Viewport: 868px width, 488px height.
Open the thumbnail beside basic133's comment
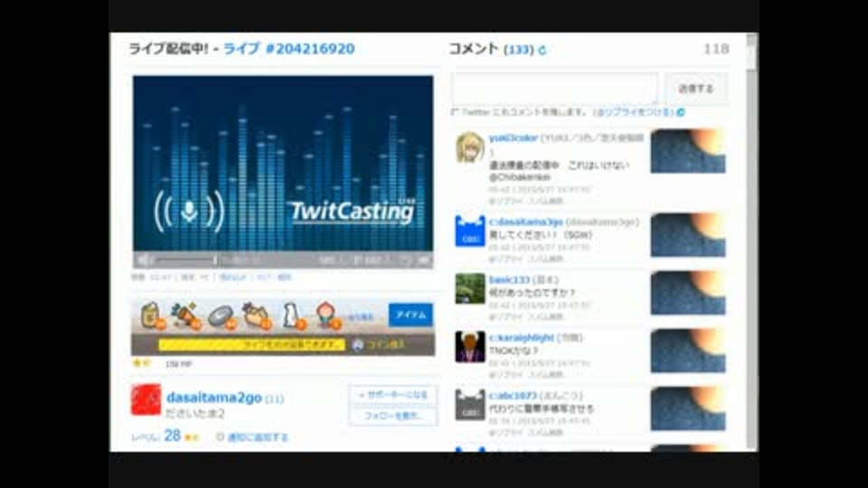[x=687, y=293]
